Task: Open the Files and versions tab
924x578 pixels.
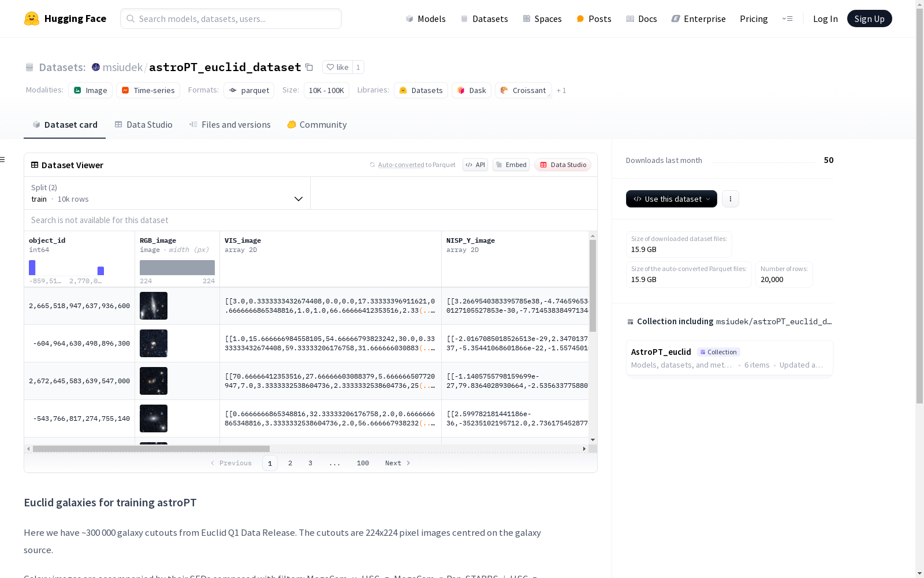Action: click(230, 125)
